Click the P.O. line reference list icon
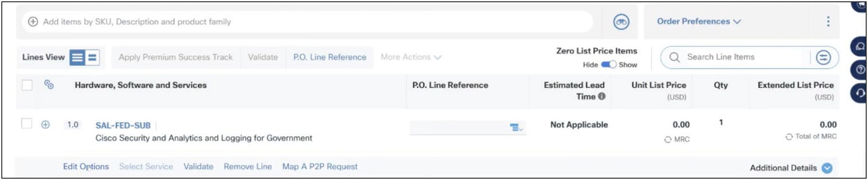Image resolution: width=868 pixels, height=180 pixels. (516, 128)
